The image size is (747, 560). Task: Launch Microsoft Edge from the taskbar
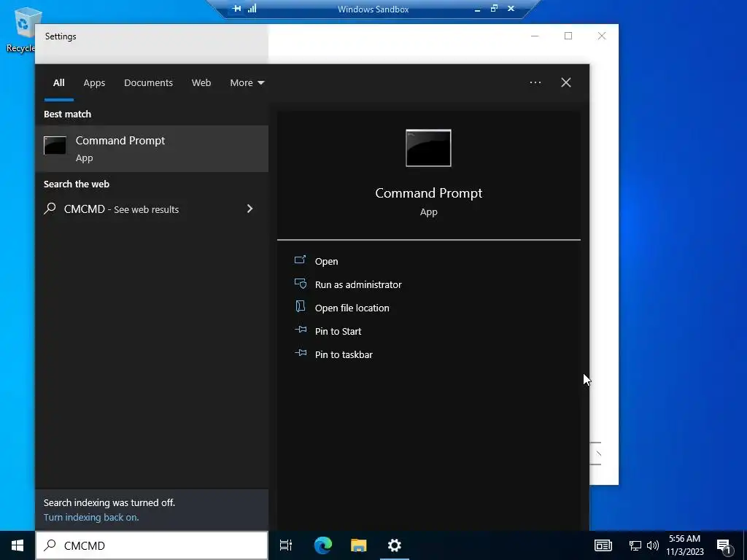pos(322,545)
